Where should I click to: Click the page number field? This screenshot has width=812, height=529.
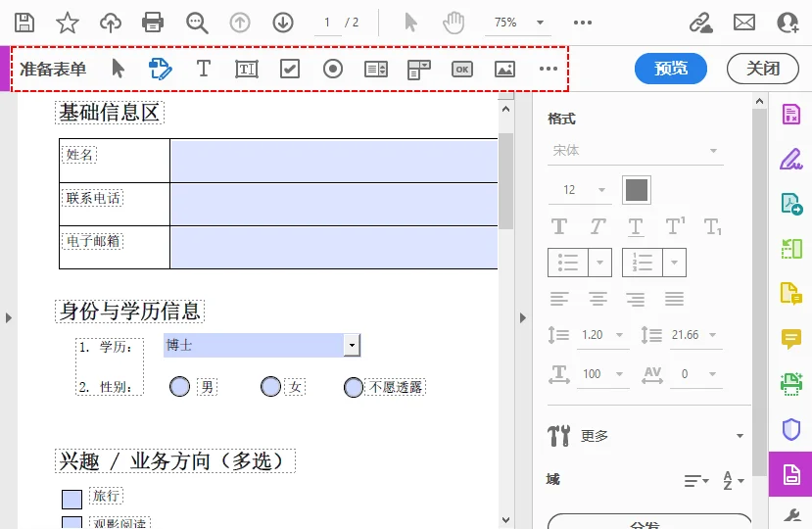327,23
